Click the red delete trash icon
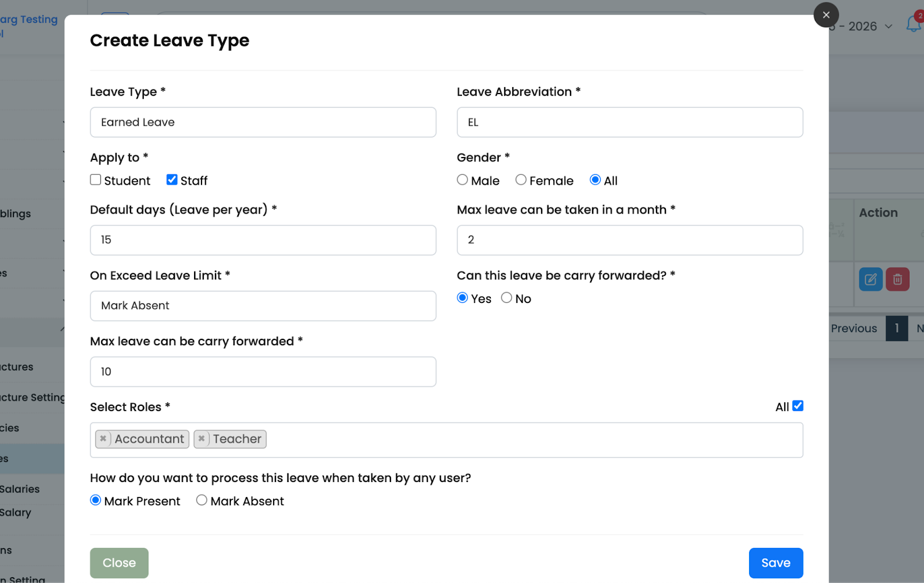The height and width of the screenshot is (583, 924). tap(897, 279)
